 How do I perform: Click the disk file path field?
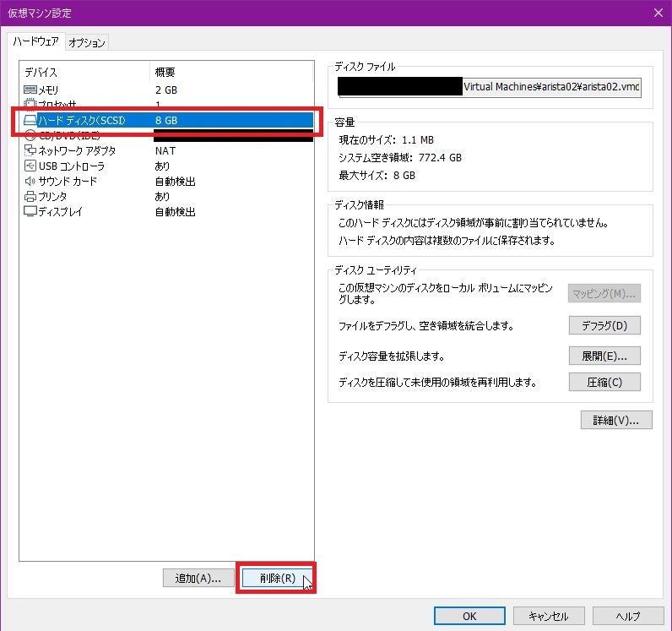coord(489,87)
